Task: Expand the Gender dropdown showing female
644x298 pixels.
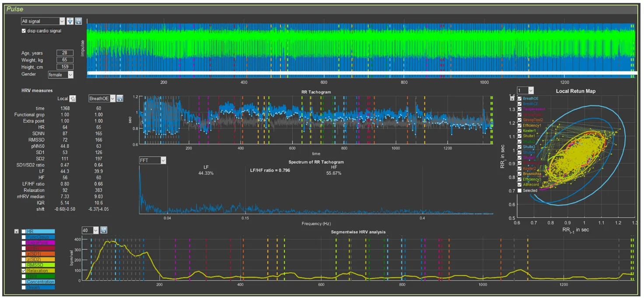Action: coord(70,75)
